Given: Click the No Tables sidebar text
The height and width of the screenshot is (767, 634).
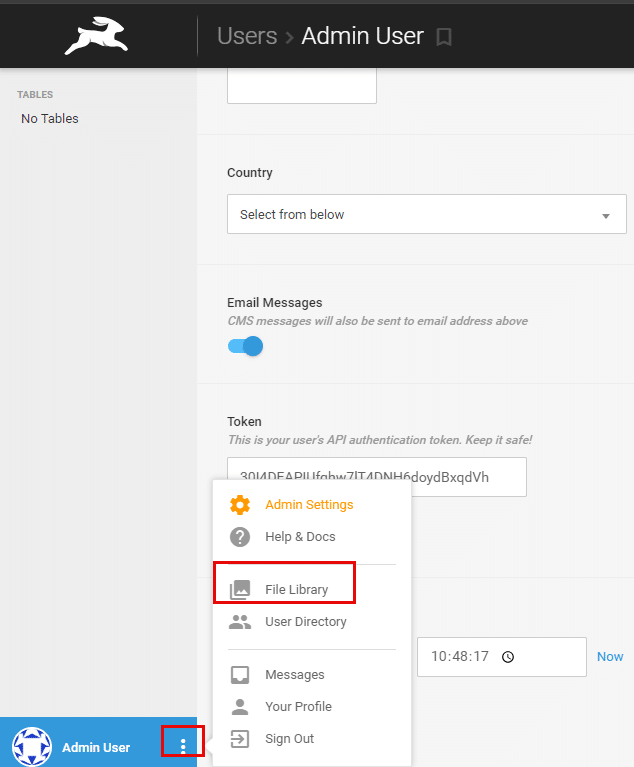Looking at the screenshot, I should [x=49, y=118].
